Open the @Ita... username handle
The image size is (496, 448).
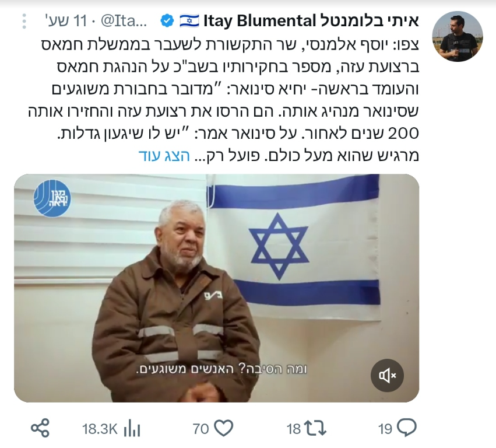[124, 21]
